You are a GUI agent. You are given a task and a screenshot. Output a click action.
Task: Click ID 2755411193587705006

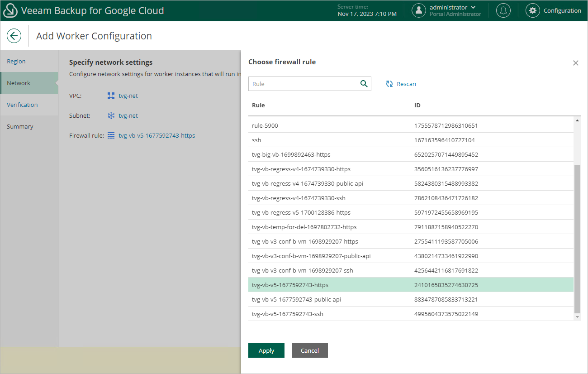tap(446, 241)
